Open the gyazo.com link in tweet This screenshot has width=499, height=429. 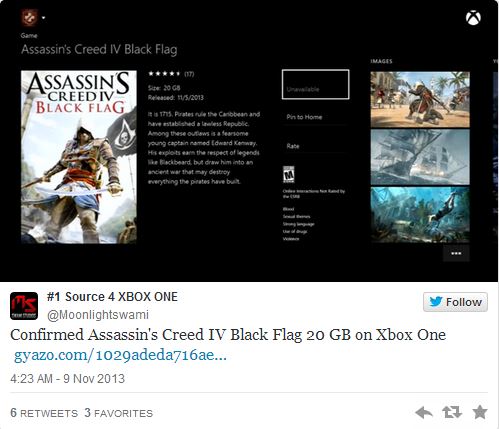(120, 355)
